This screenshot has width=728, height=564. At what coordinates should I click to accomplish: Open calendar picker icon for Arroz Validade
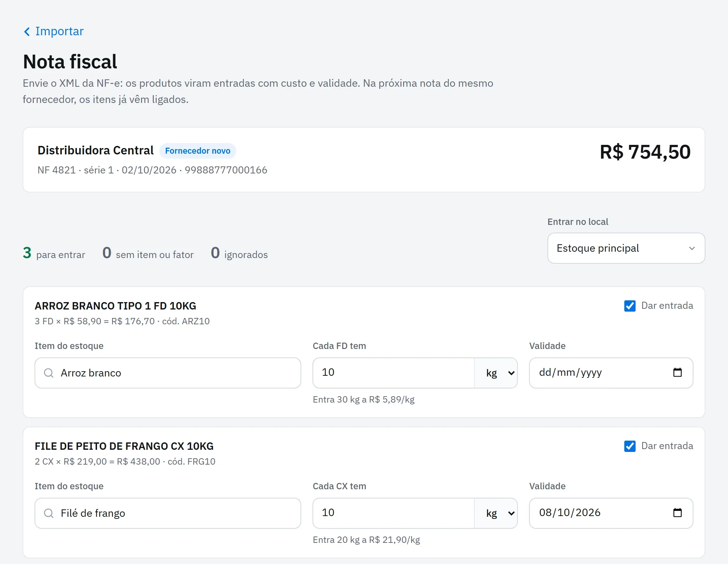point(678,373)
